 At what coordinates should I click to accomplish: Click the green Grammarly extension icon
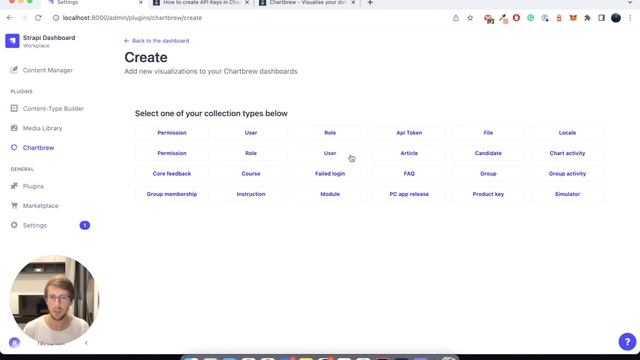pyautogui.click(x=531, y=18)
